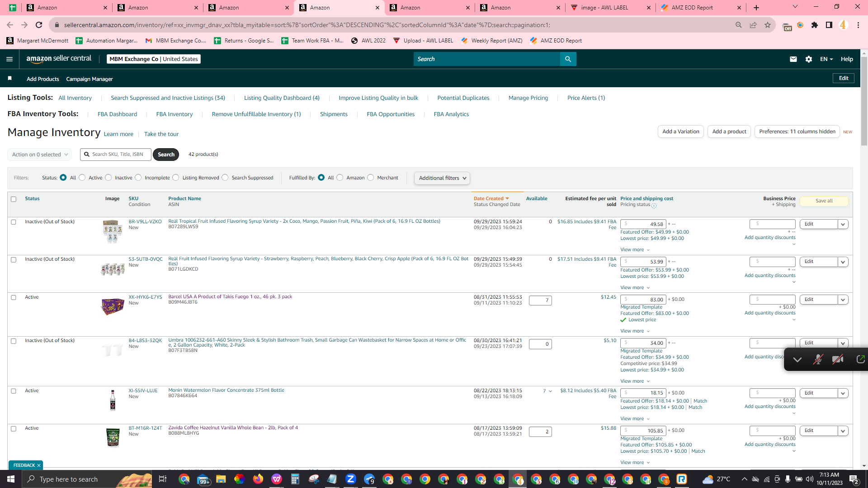The height and width of the screenshot is (488, 868).
Task: Click the camera off icon in overlay
Action: click(x=838, y=360)
